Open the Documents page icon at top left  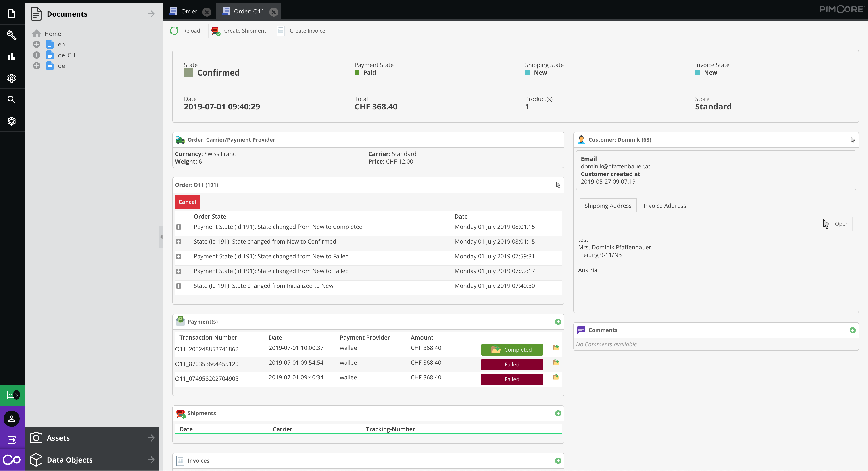(11, 14)
